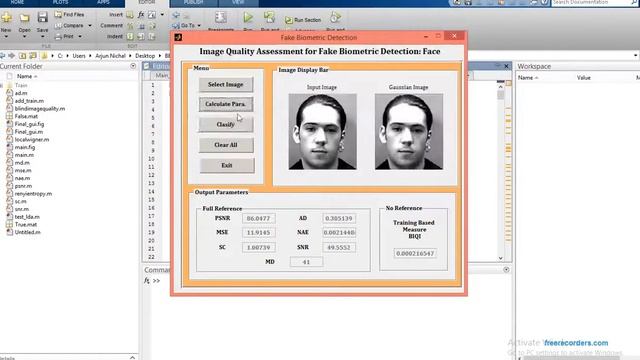Click the Clear All button
Screen dimensions: 640x360
pos(226,145)
